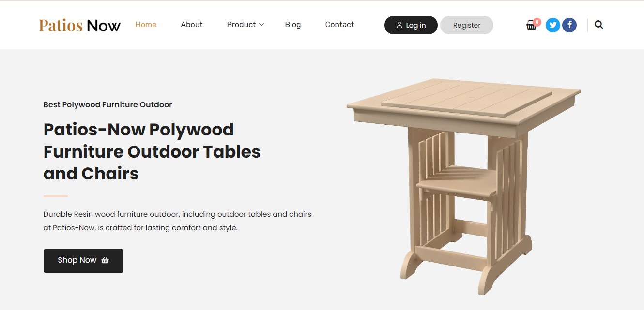
Task: Click the Log in button
Action: click(411, 25)
